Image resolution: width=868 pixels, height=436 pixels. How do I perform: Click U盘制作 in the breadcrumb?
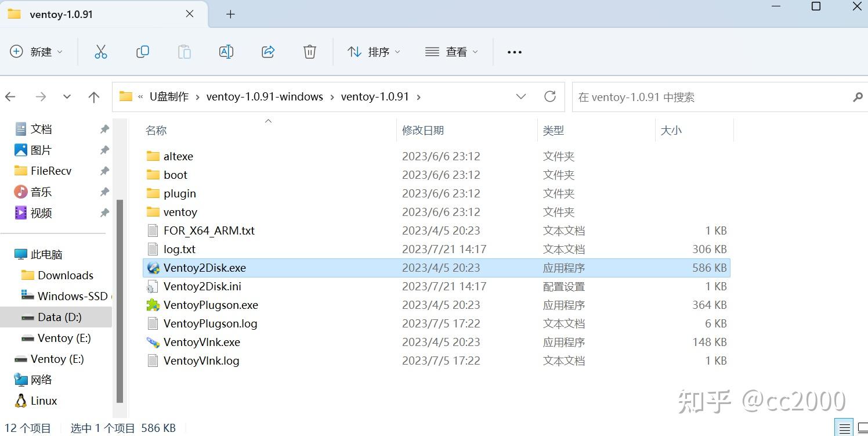pyautogui.click(x=169, y=97)
